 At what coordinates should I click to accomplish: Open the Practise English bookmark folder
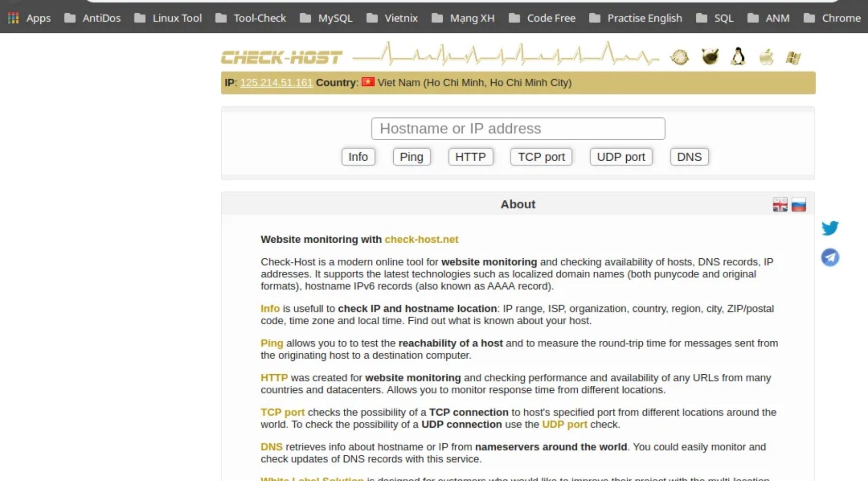click(x=635, y=18)
